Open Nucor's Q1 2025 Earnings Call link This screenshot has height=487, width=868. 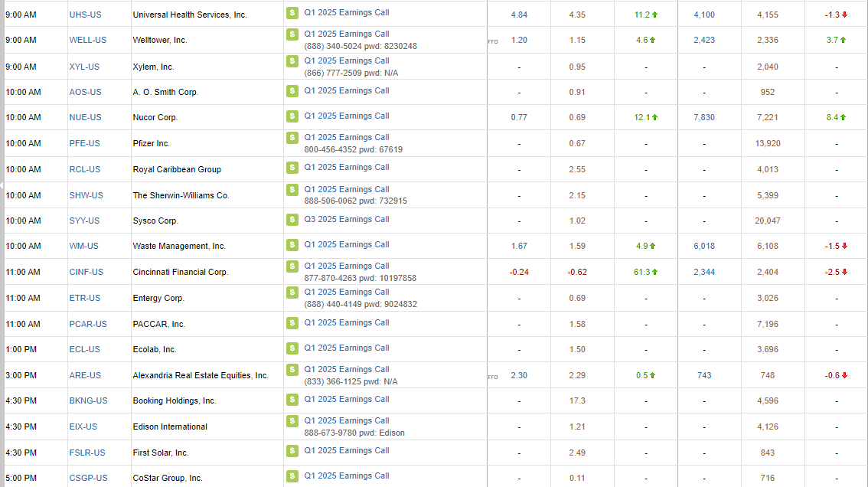click(347, 116)
